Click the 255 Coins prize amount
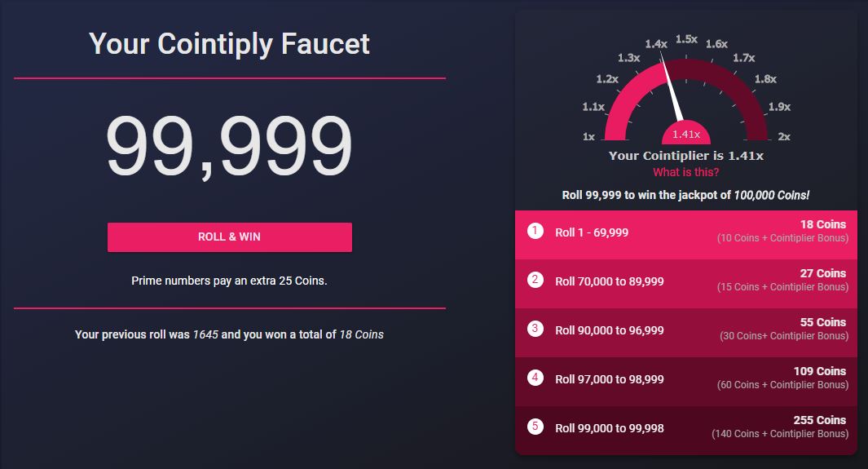The image size is (868, 469). click(819, 420)
